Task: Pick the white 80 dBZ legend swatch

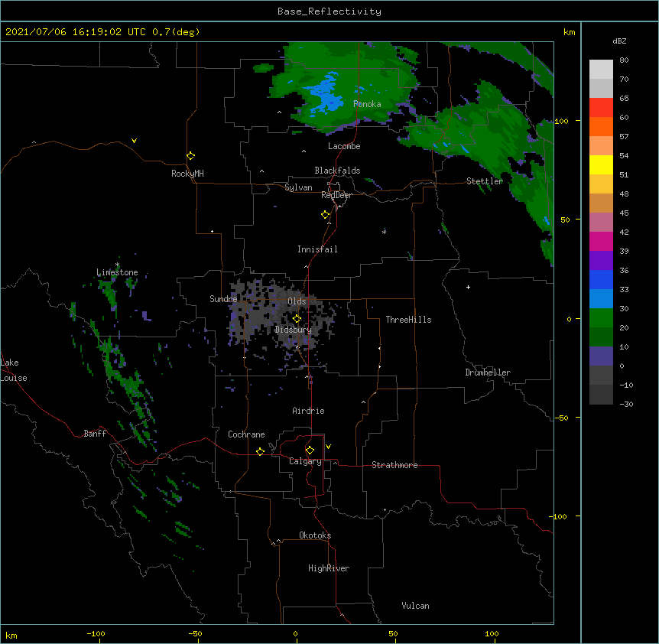Action: [601, 69]
